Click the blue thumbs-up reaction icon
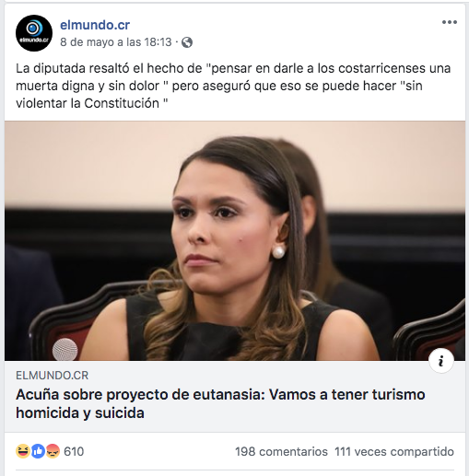The height and width of the screenshot is (476, 469). (x=38, y=451)
